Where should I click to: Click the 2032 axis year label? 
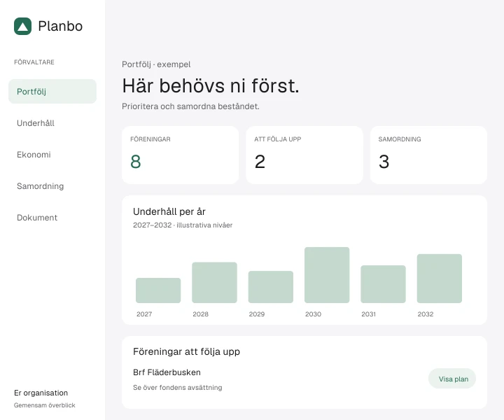426,314
